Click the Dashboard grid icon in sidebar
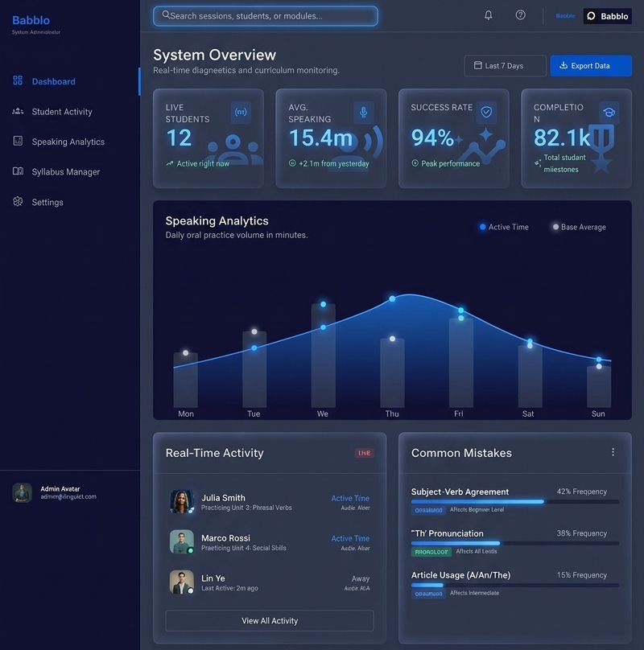The height and width of the screenshot is (650, 644). coord(18,80)
